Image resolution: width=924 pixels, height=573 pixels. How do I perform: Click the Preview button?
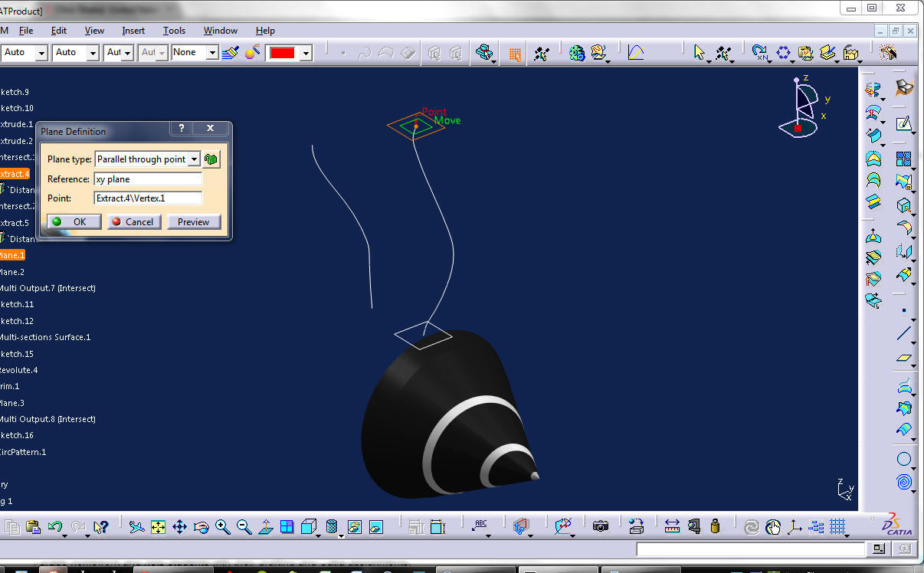pos(194,221)
